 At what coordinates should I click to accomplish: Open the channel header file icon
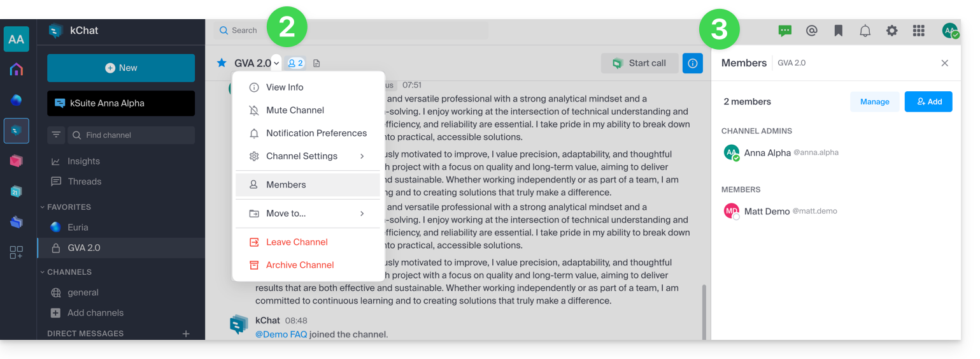pos(316,63)
